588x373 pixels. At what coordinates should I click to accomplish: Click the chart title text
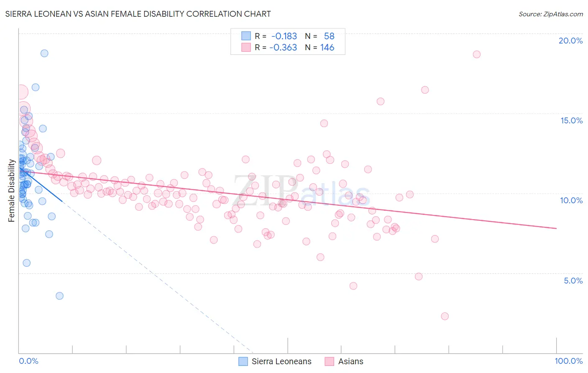[x=138, y=14]
